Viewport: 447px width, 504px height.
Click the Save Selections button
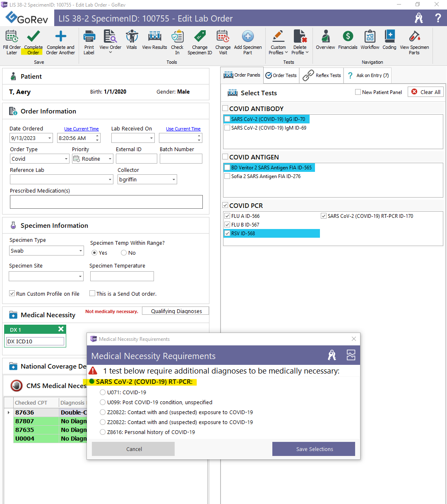pyautogui.click(x=314, y=449)
